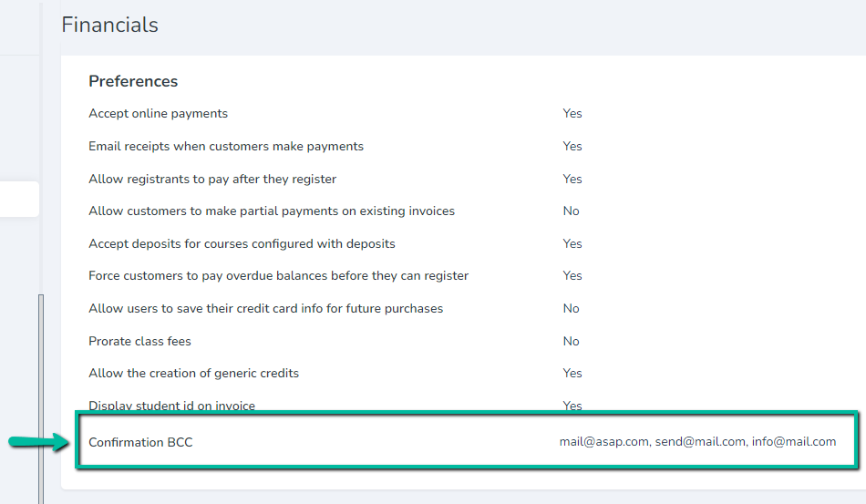Select Email receipts when customers make payments
The height and width of the screenshot is (504, 866).
226,147
